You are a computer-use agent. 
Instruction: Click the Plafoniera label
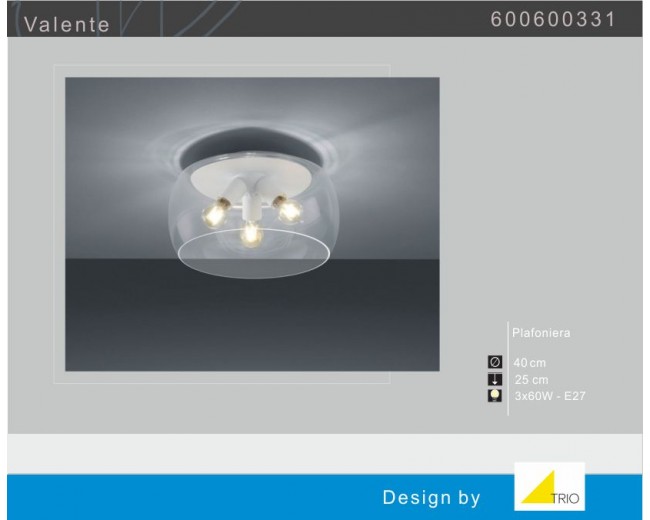pyautogui.click(x=541, y=332)
